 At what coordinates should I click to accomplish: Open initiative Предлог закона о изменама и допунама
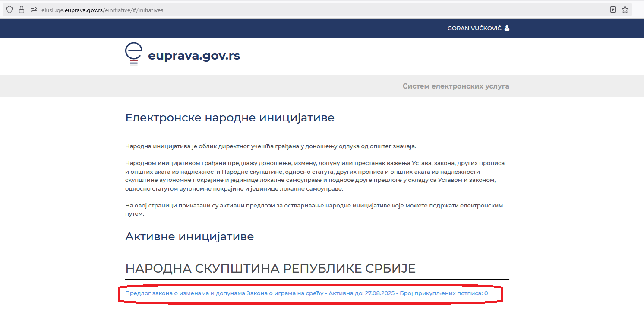[306, 293]
